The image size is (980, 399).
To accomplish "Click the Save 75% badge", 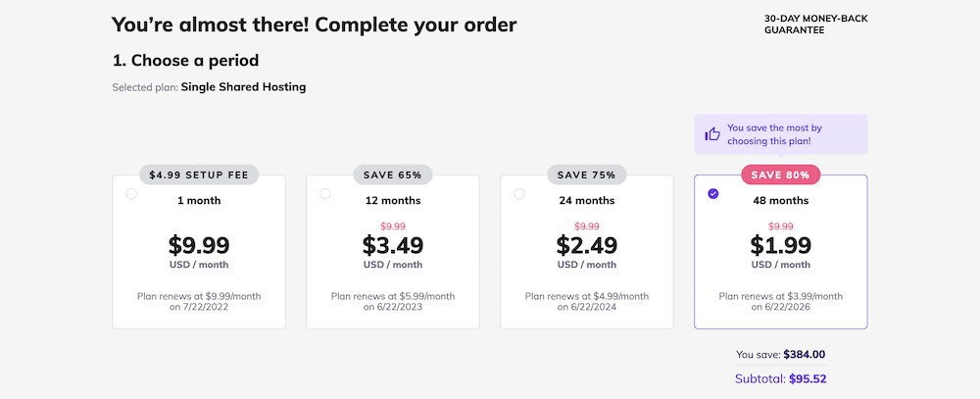I will coord(586,175).
